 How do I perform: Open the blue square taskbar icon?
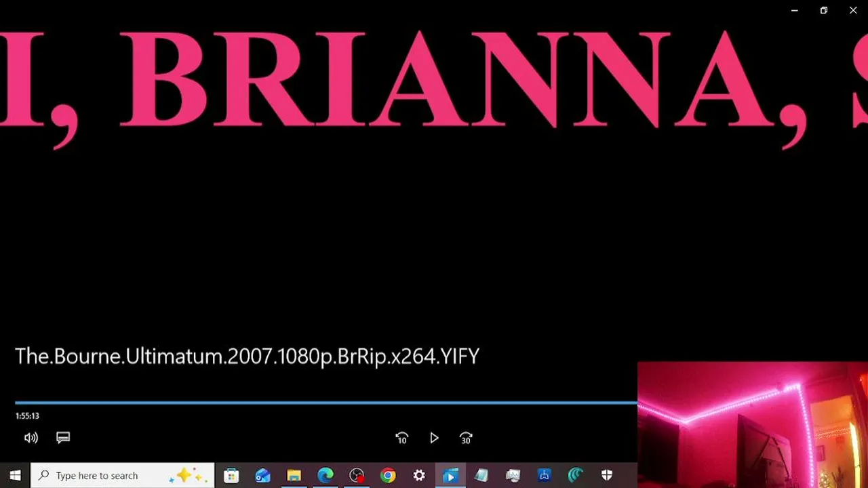tap(544, 476)
